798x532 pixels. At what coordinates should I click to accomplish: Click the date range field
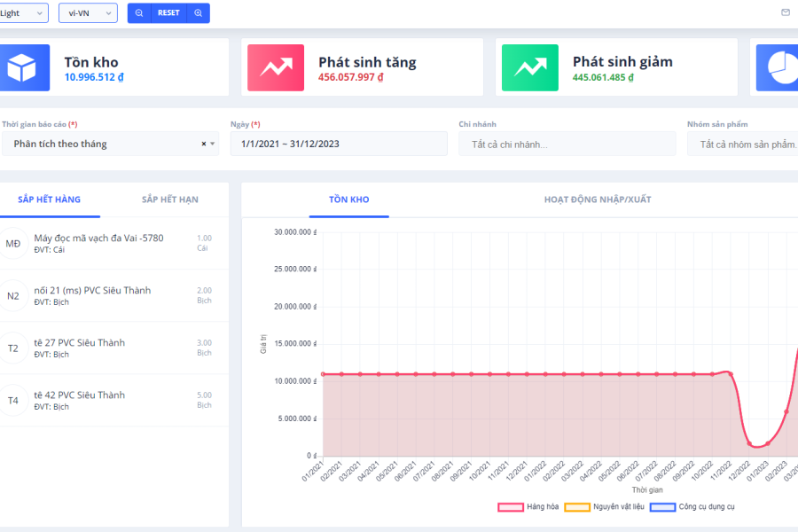pos(338,144)
